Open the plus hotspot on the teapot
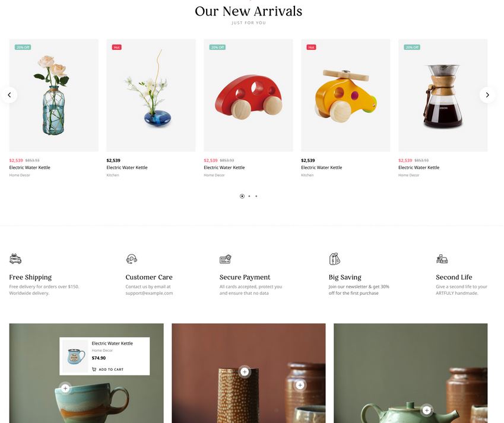This screenshot has height=423, width=504. tap(427, 410)
